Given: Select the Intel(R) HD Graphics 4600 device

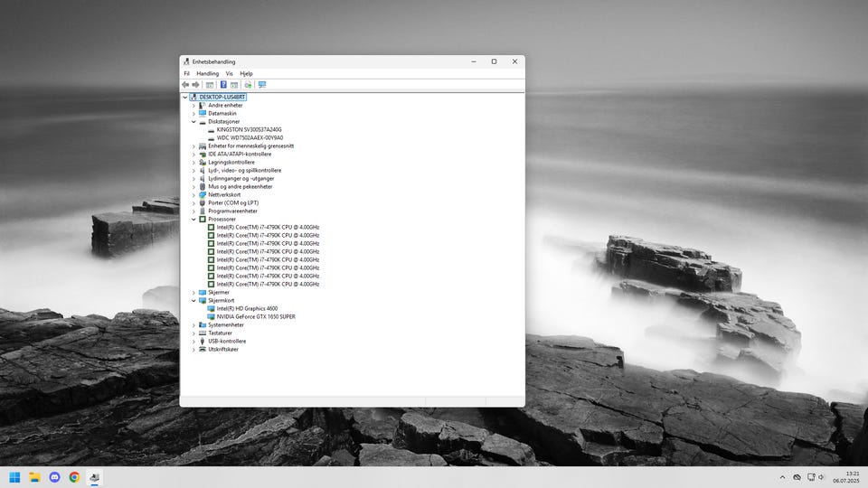Looking at the screenshot, I should [247, 309].
